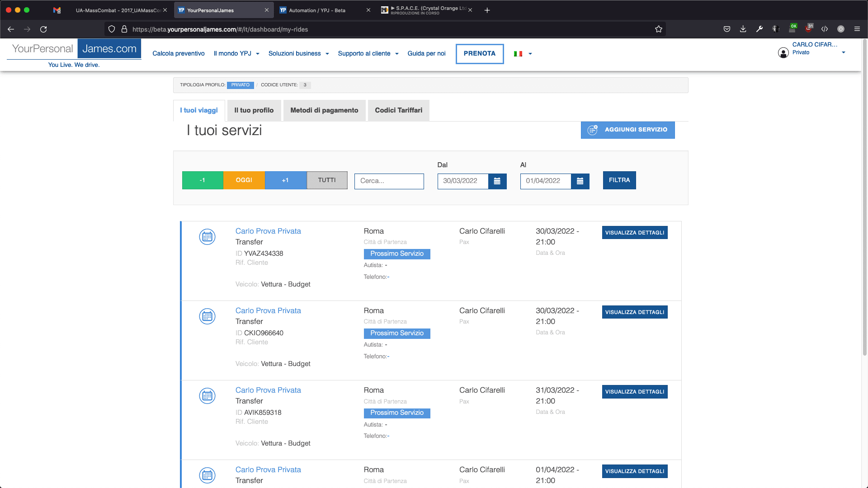Click Prossimo Servizio badge for YVAZ434338
The image size is (868, 488).
397,254
